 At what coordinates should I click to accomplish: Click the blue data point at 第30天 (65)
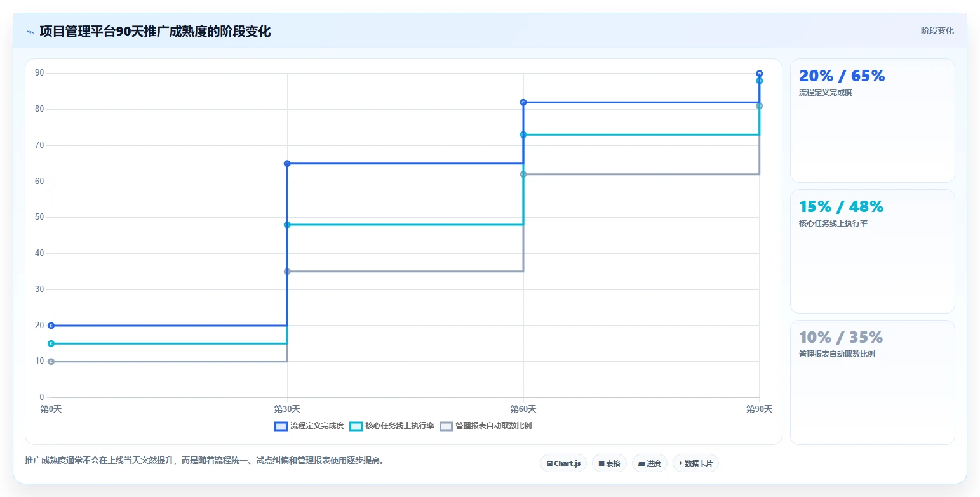pyautogui.click(x=287, y=164)
